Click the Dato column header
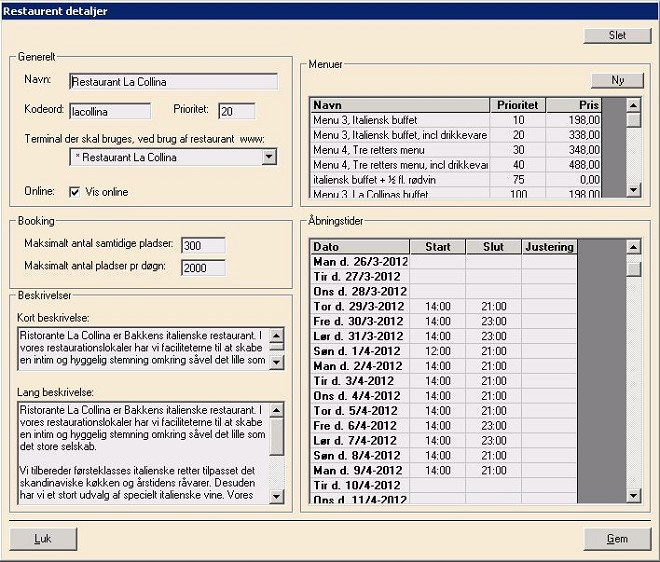660x562 pixels. pos(360,247)
